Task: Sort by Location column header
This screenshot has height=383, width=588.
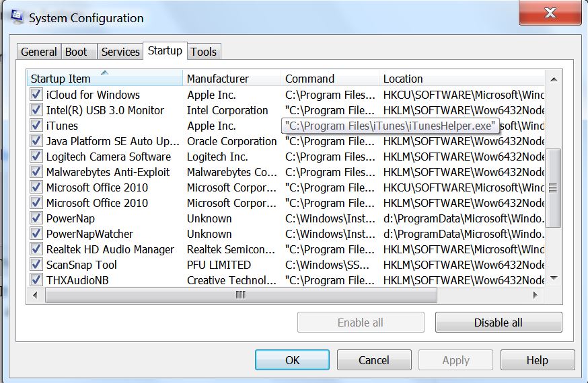Action: tap(462, 79)
